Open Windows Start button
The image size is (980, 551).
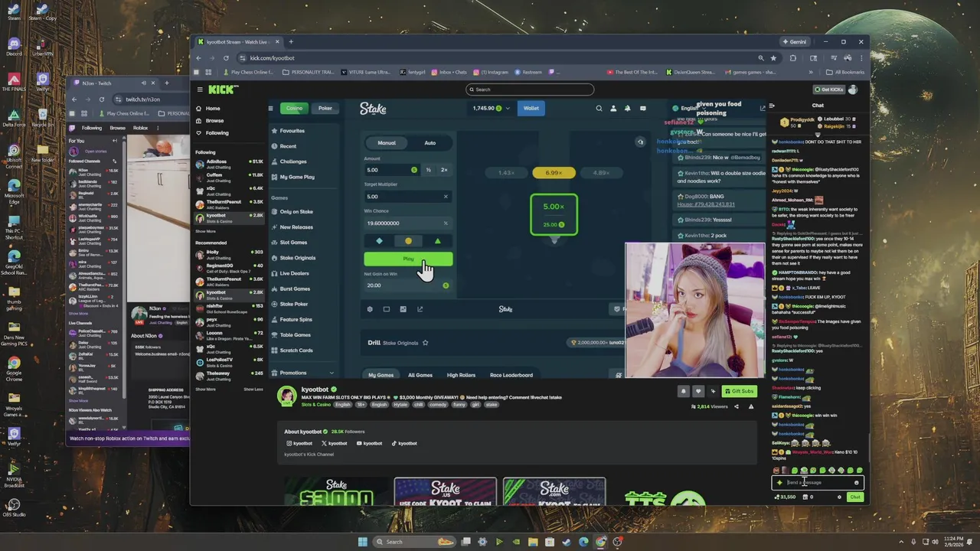coord(363,542)
